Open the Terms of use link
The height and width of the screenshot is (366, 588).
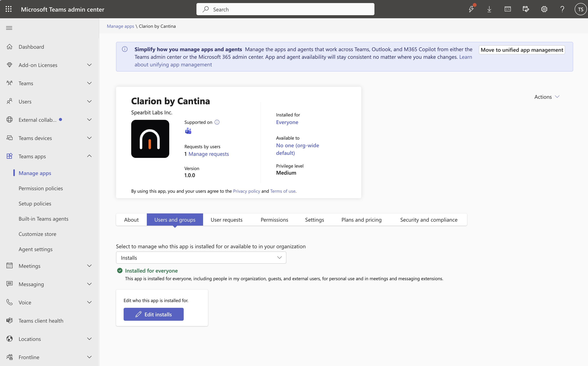click(x=283, y=191)
